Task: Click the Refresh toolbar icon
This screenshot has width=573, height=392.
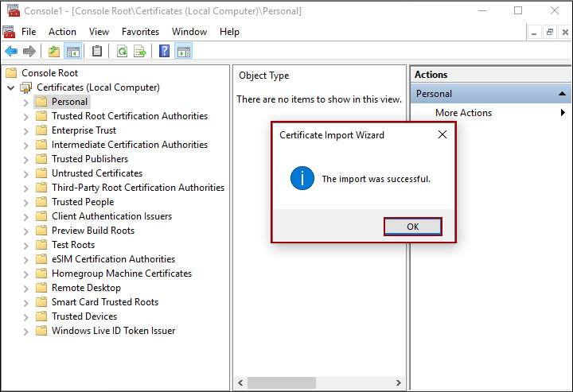Action: coord(122,52)
